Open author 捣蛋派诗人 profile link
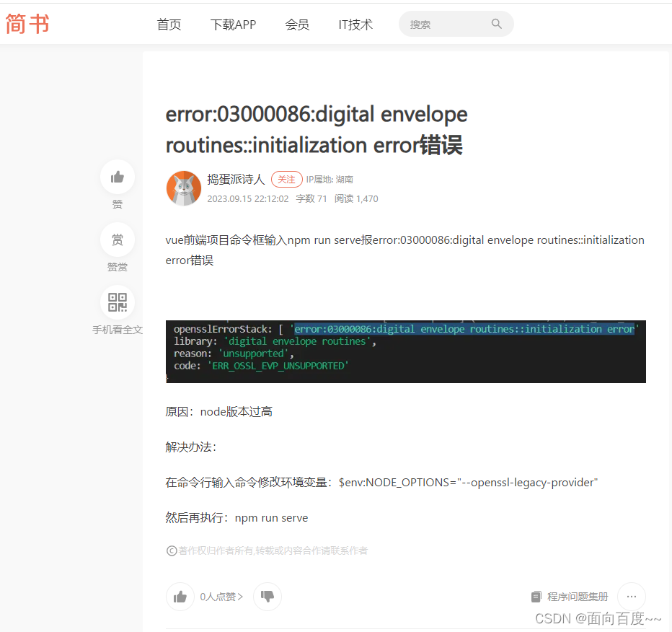 click(x=236, y=179)
